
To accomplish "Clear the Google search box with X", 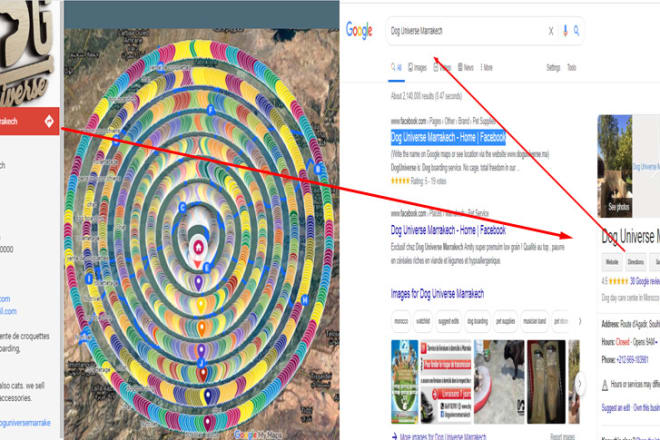I will pos(551,31).
